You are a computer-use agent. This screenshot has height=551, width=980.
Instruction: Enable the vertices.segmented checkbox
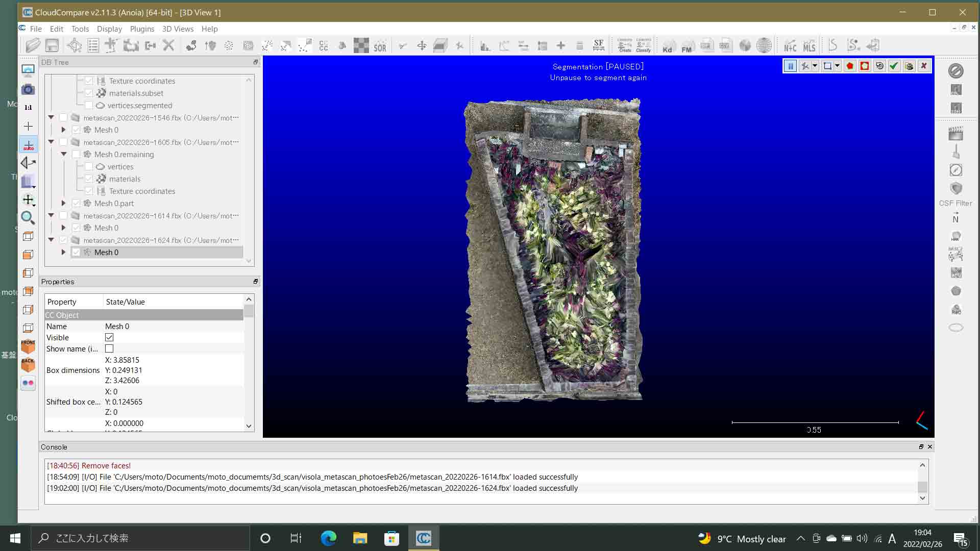click(x=89, y=105)
